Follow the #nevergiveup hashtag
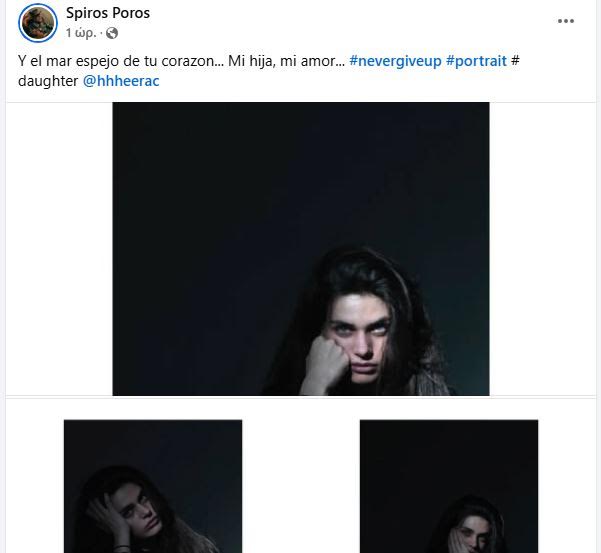 (395, 61)
